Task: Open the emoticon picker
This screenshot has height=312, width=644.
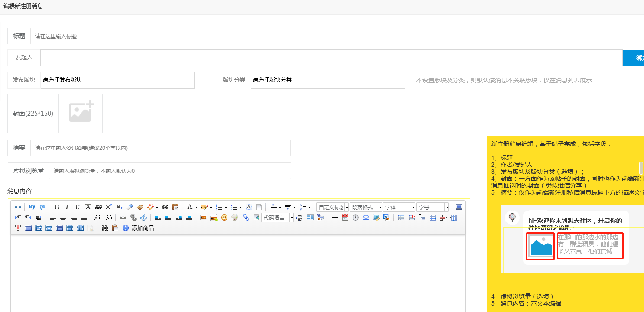Action: point(224,218)
